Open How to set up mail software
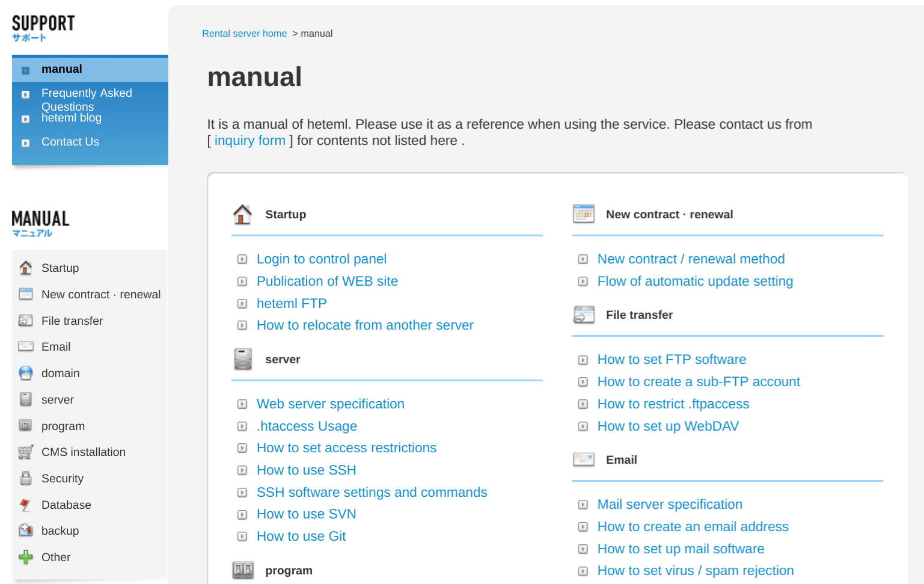Viewport: 924px width, 584px height. click(x=681, y=549)
